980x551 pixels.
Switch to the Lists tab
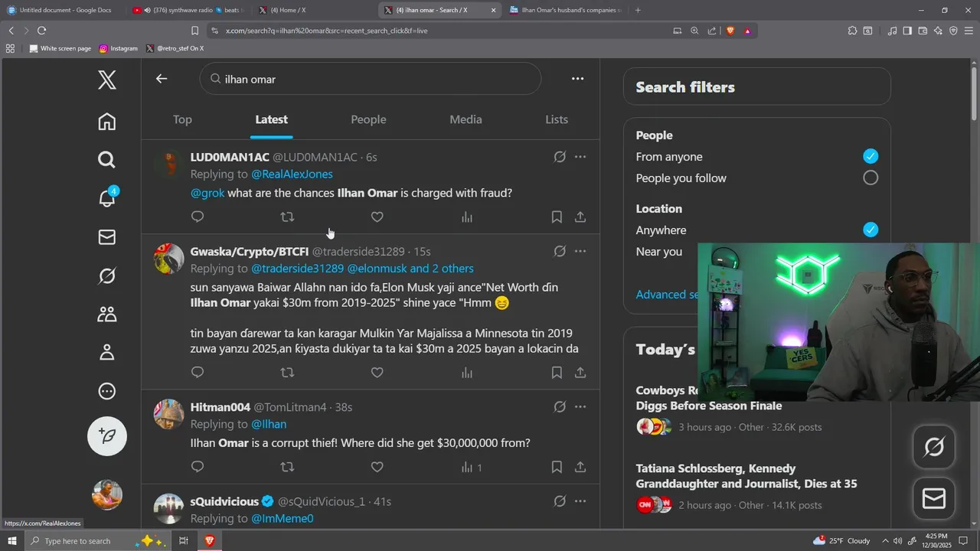click(x=557, y=119)
